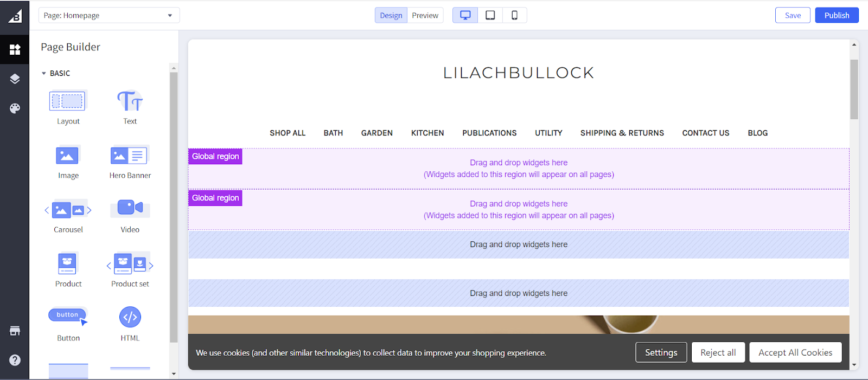Select the first Global region label
The height and width of the screenshot is (380, 868).
tap(215, 156)
